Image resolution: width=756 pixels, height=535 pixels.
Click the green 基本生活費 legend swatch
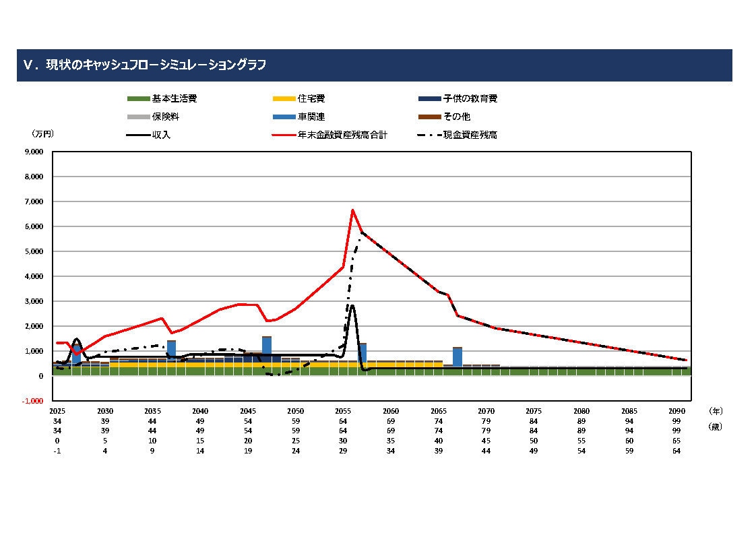[138, 99]
